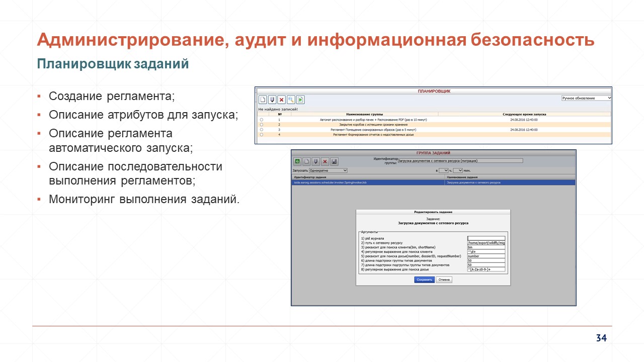Click Загрузка документов с сетевого ресурса cell
The width and height of the screenshot is (644, 362).
510,183
